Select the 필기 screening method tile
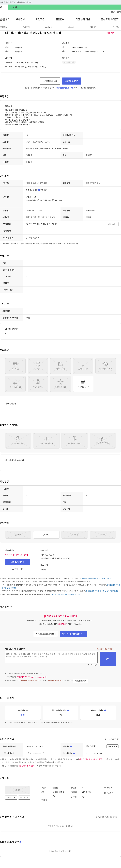The image size is (121, 868). [x=75, y=535]
